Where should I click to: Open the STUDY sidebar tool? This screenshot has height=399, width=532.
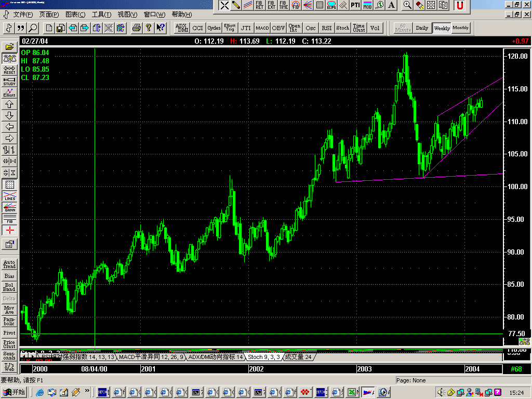pos(9,82)
